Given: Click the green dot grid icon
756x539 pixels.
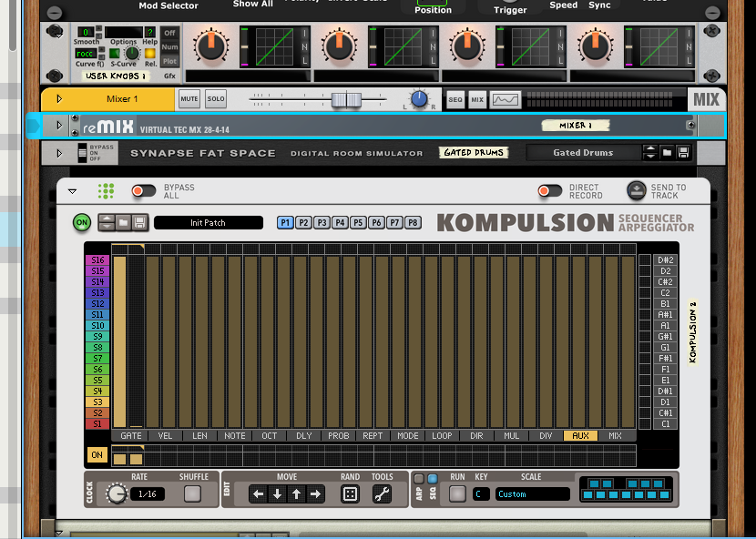Looking at the screenshot, I should 106,191.
